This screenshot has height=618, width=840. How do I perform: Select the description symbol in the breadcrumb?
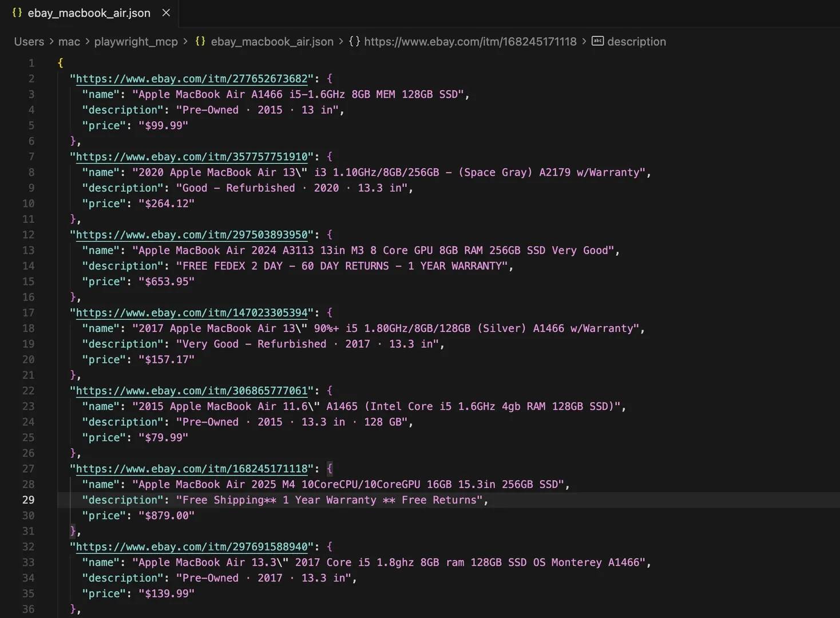point(636,42)
